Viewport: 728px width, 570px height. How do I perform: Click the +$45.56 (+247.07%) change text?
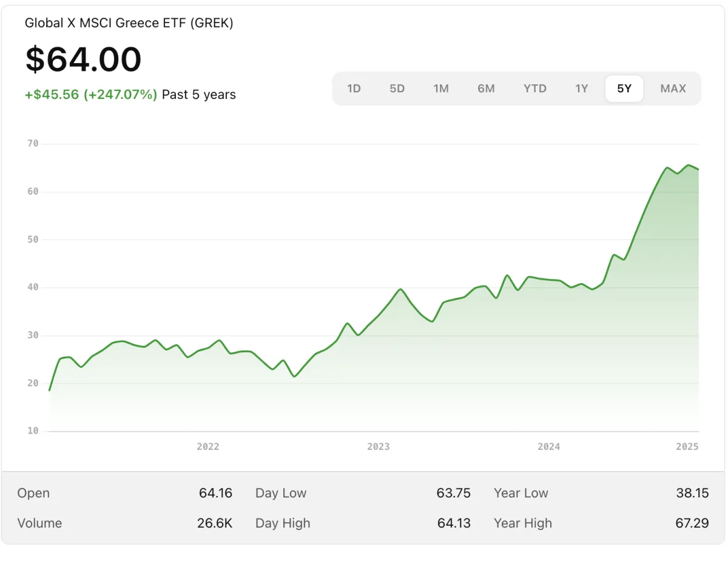pyautogui.click(x=91, y=95)
